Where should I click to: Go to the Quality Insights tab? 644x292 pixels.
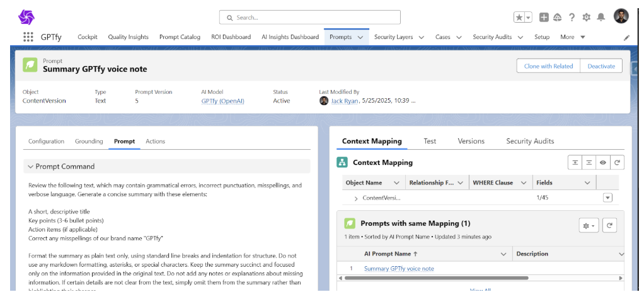click(128, 37)
